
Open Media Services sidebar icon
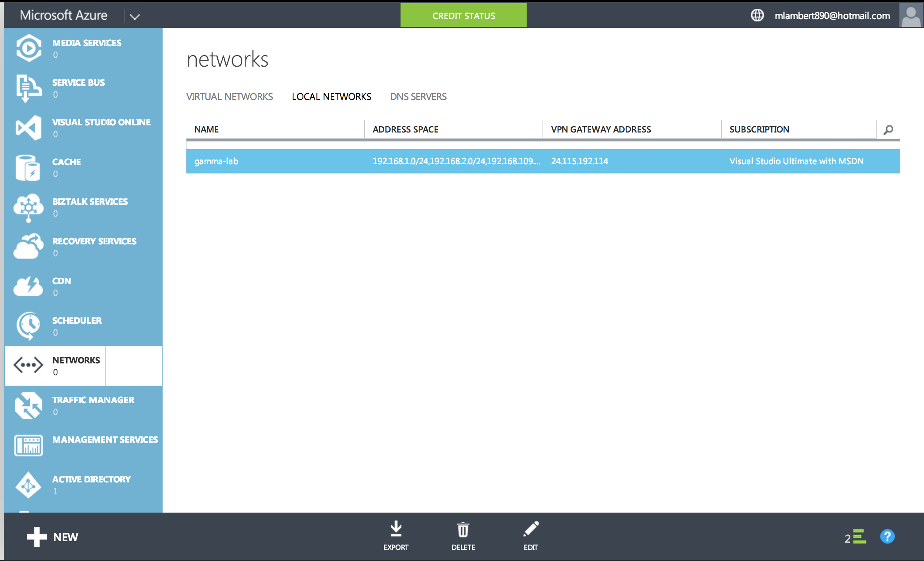click(29, 48)
